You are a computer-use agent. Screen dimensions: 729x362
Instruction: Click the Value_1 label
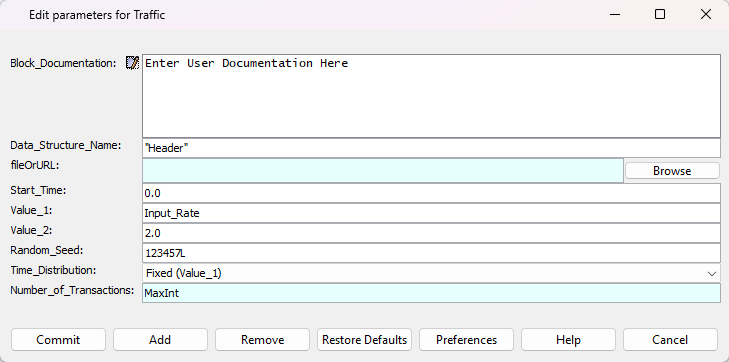point(31,211)
